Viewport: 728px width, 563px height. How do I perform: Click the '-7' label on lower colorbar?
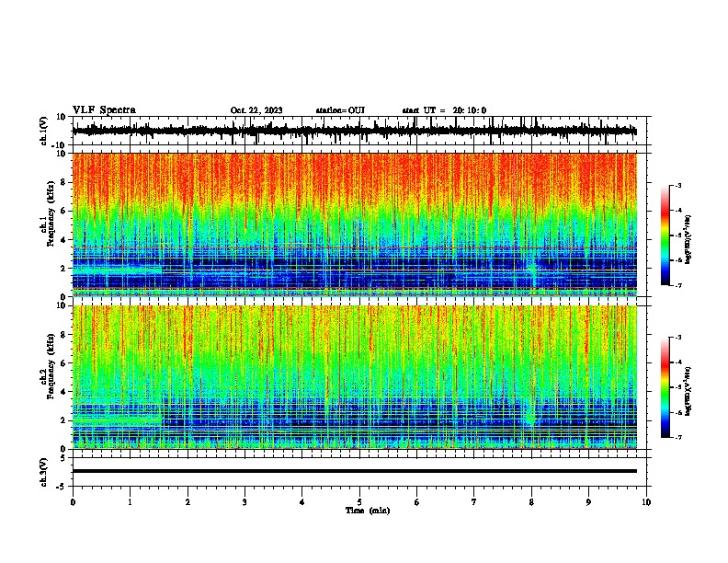click(x=677, y=437)
